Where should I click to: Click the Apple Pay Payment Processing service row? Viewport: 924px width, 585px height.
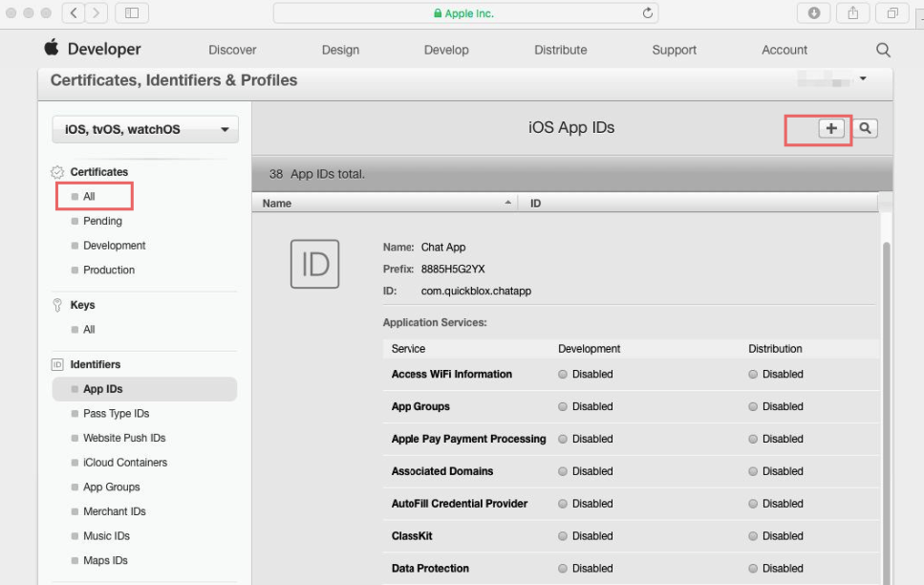pos(631,440)
